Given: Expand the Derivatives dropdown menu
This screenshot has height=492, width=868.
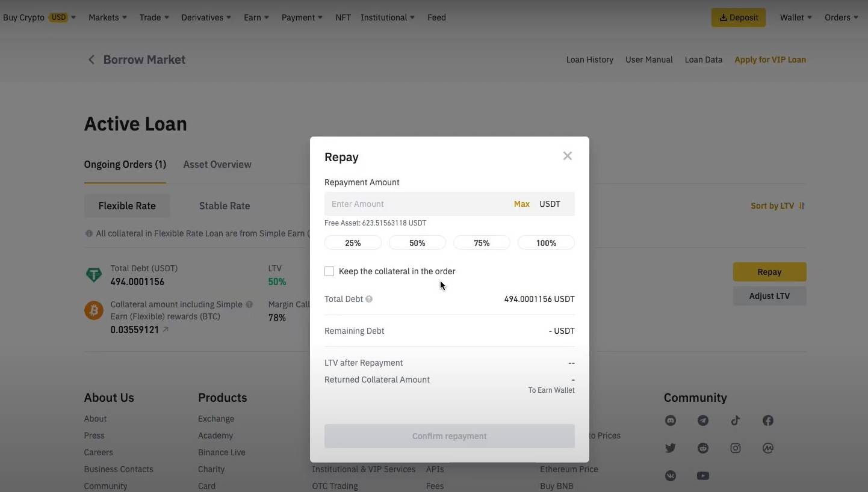Looking at the screenshot, I should click(207, 17).
